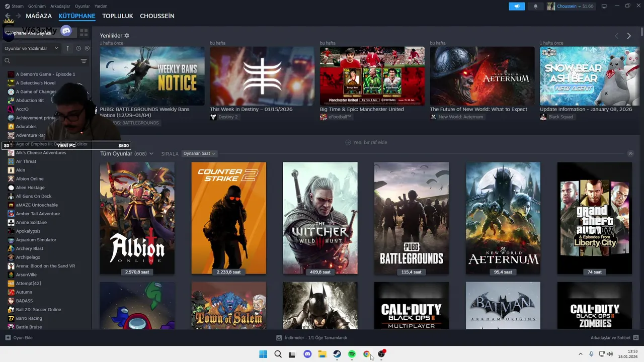The height and width of the screenshot is (362, 644).
Task: Open the advanced filter options icon
Action: [84, 61]
